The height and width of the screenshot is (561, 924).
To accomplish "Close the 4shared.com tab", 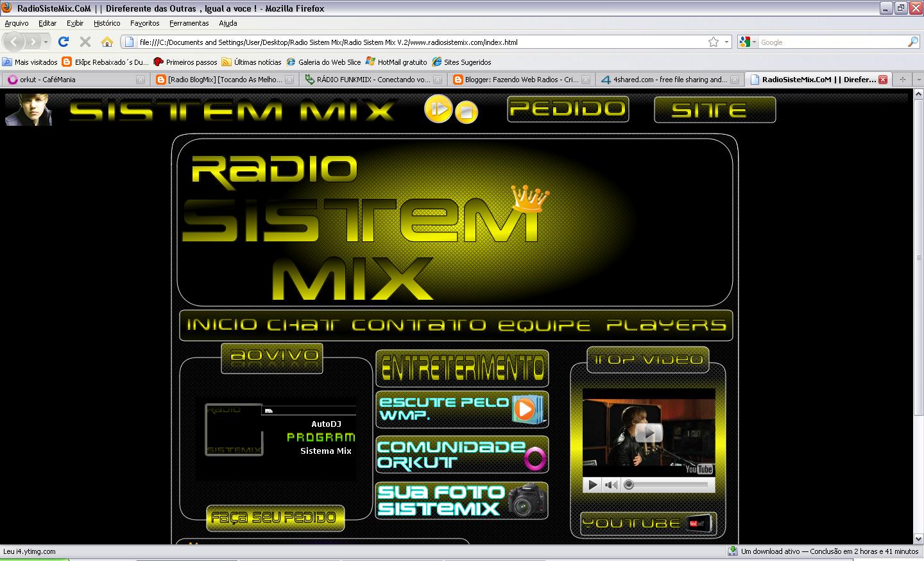I will 735,80.
